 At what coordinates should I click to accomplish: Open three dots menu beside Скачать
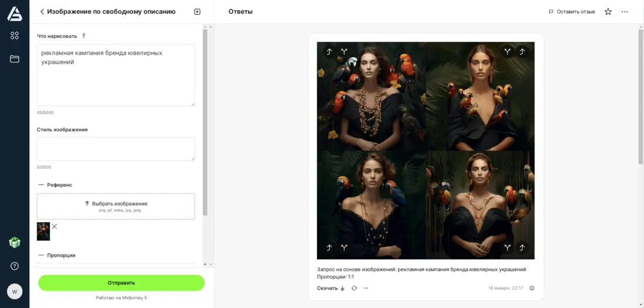coord(366,288)
